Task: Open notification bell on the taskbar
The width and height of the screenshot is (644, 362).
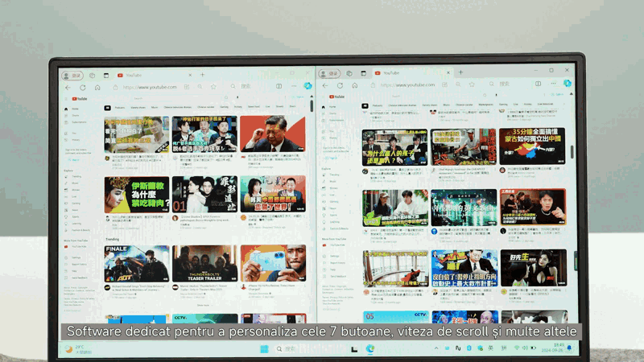Action: tap(569, 348)
